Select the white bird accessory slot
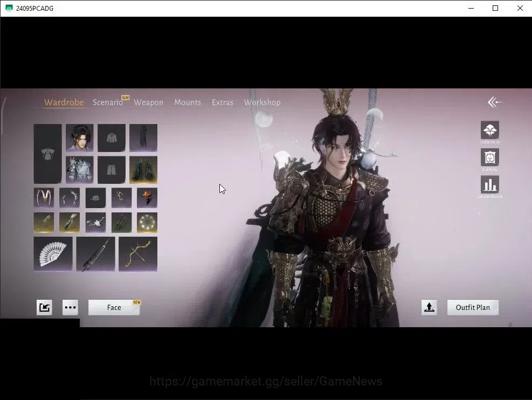Viewport: 532px width, 400px height. (95, 223)
